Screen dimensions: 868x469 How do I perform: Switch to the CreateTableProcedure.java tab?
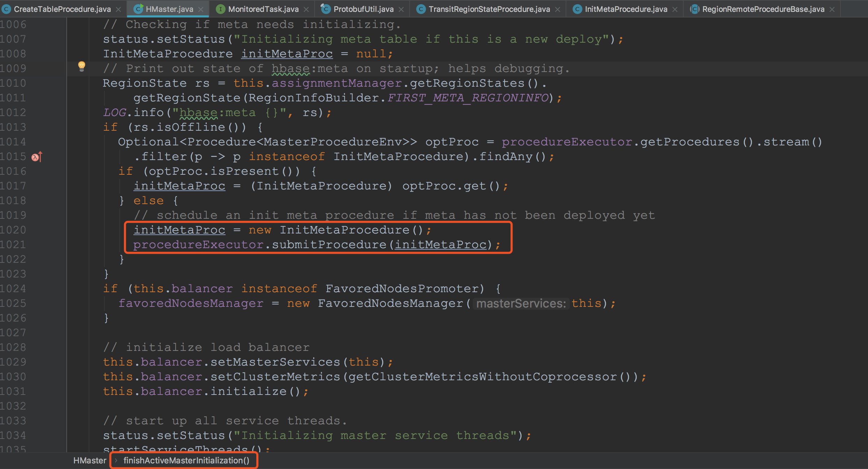[x=62, y=9]
